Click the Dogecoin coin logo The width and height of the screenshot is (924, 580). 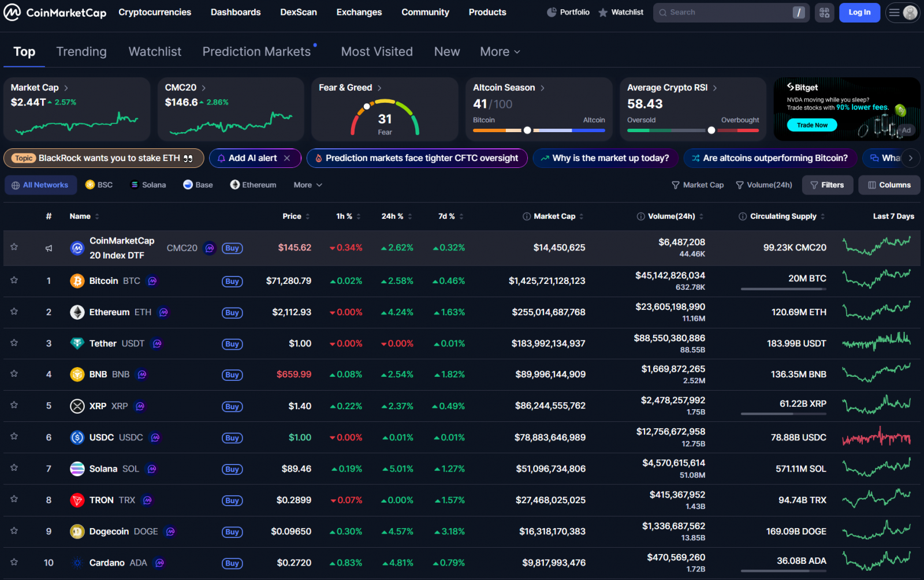point(77,532)
